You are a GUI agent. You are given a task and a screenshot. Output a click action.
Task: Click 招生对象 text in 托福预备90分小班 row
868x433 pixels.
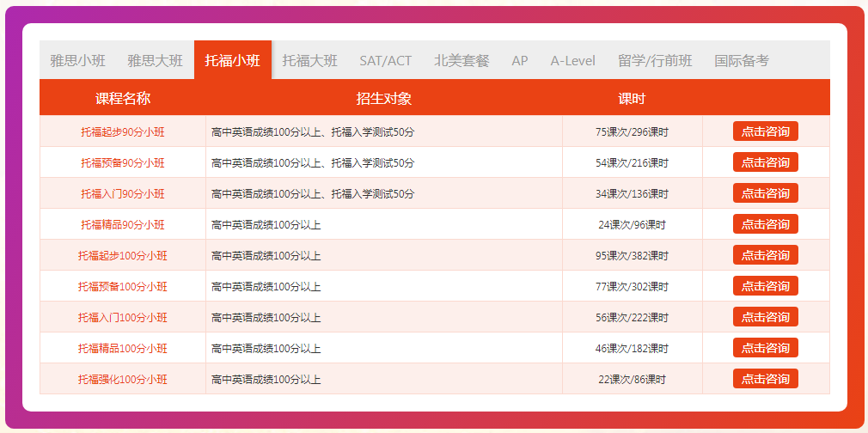(x=313, y=163)
